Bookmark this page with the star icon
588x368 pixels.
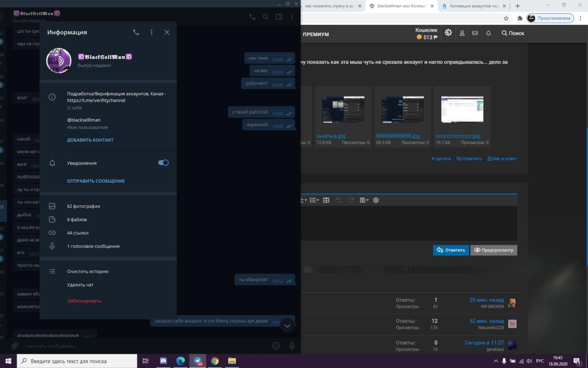tap(506, 18)
